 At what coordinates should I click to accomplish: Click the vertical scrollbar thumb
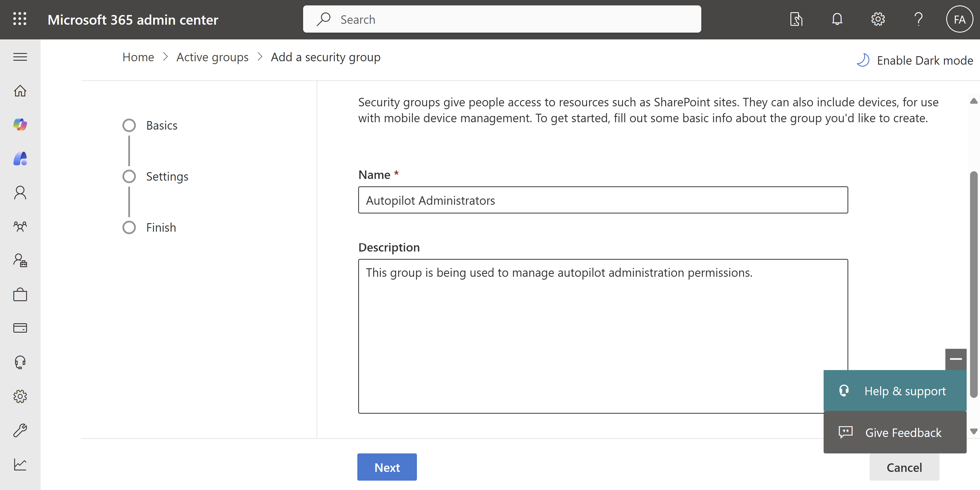pyautogui.click(x=974, y=285)
